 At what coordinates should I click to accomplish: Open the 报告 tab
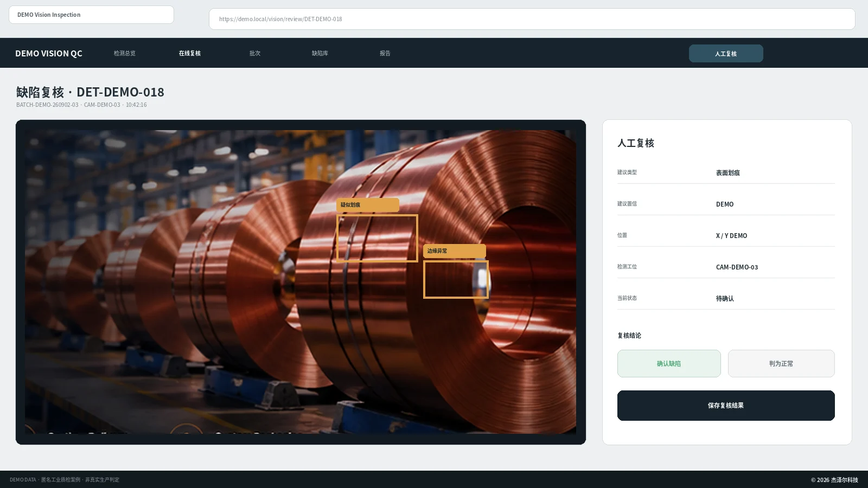tap(385, 53)
